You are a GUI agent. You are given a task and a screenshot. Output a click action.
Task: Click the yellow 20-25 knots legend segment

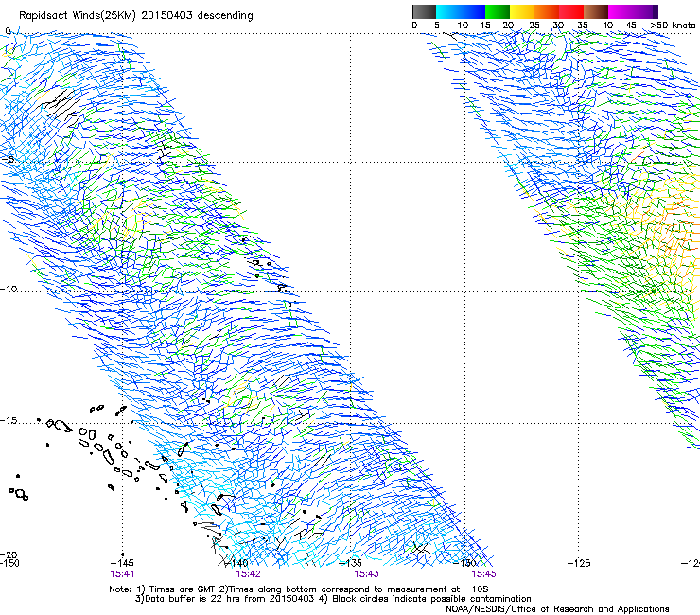[522, 11]
